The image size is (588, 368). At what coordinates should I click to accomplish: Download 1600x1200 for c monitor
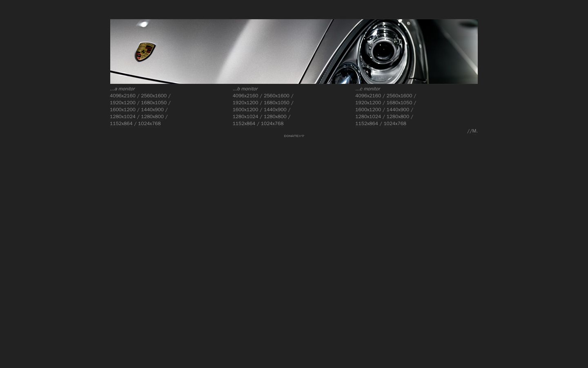point(368,110)
